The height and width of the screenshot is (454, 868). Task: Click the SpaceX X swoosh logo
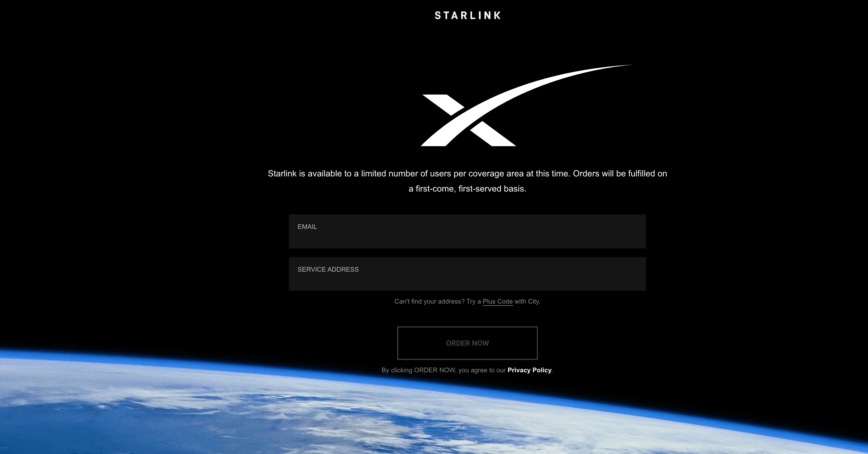click(x=526, y=105)
